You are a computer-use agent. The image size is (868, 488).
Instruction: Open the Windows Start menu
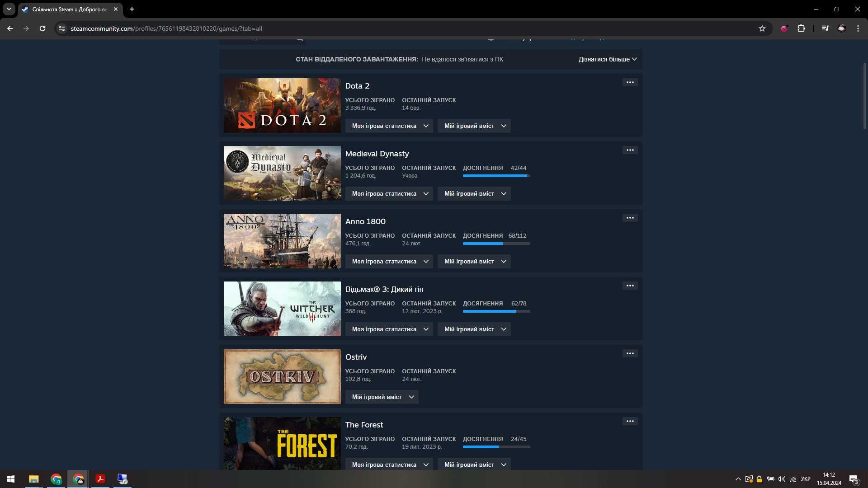tap(11, 479)
